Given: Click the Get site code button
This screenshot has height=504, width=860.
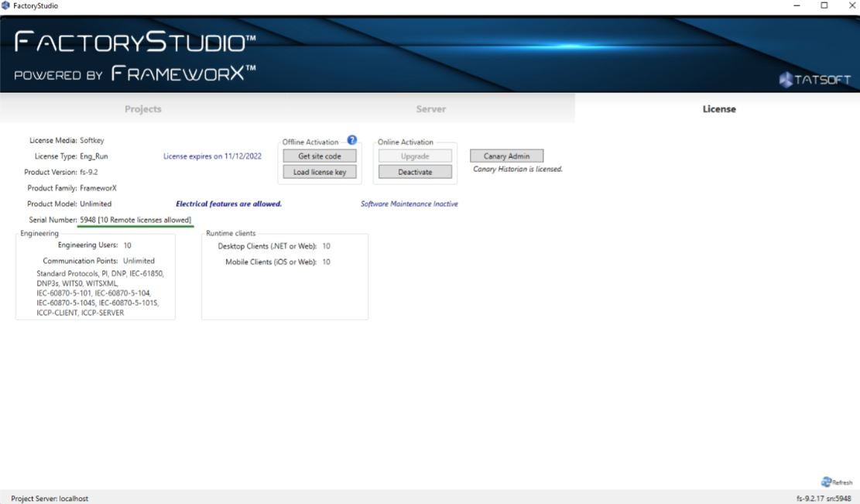Looking at the screenshot, I should click(x=320, y=156).
